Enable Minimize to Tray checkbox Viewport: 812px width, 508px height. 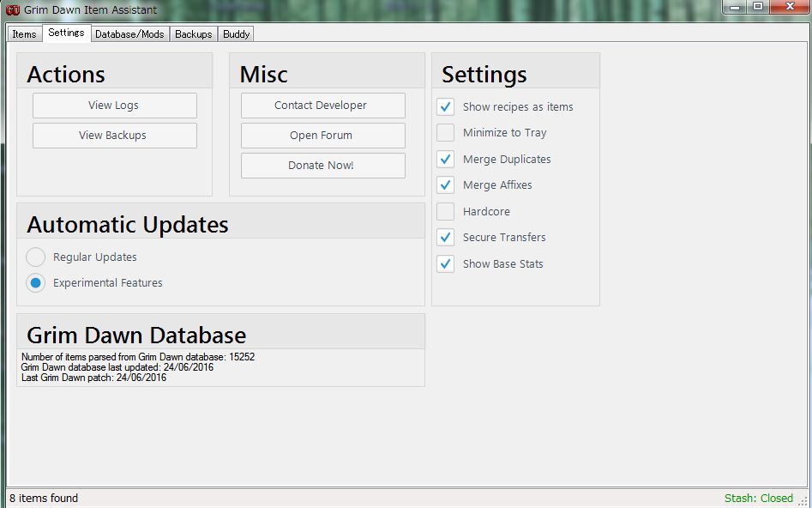[445, 133]
